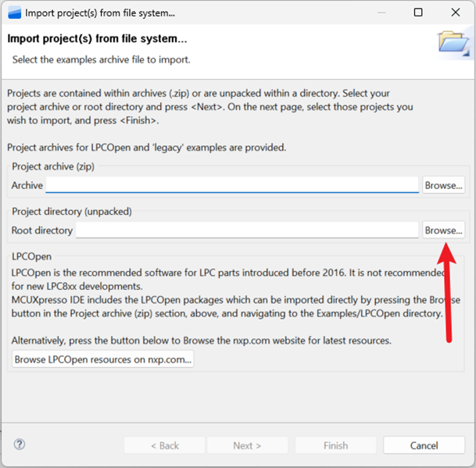Click the 'Root directory' field label
Viewport: 476px width, 468px height.
42,230
